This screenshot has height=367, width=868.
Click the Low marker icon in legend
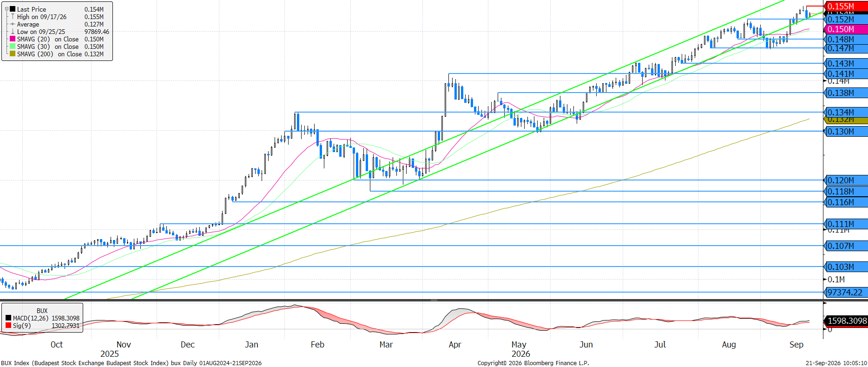pos(13,32)
